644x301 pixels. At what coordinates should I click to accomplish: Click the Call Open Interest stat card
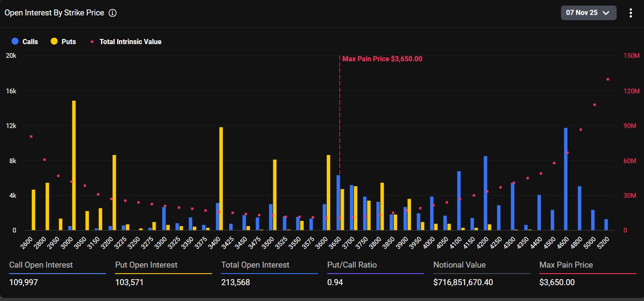click(x=57, y=274)
